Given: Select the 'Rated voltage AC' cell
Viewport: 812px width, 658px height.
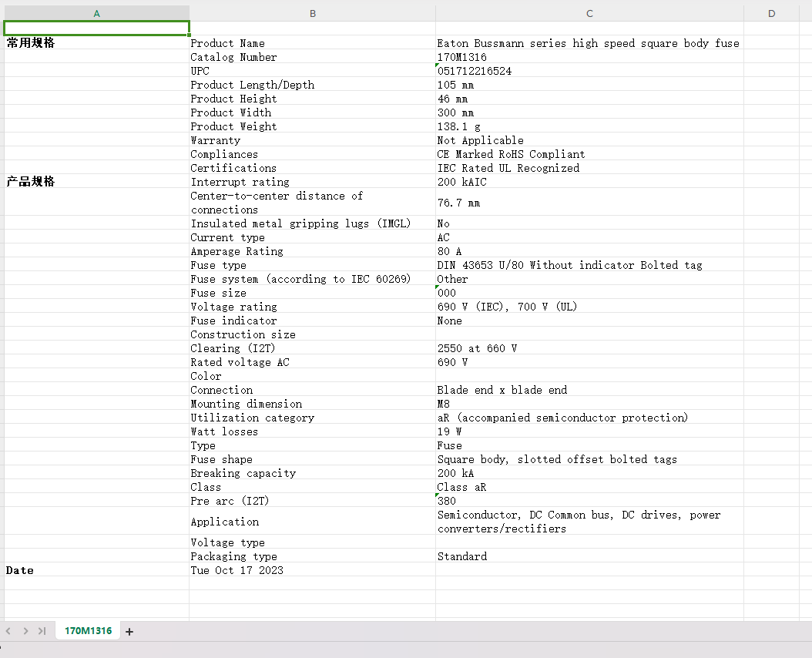Looking at the screenshot, I should pos(313,362).
